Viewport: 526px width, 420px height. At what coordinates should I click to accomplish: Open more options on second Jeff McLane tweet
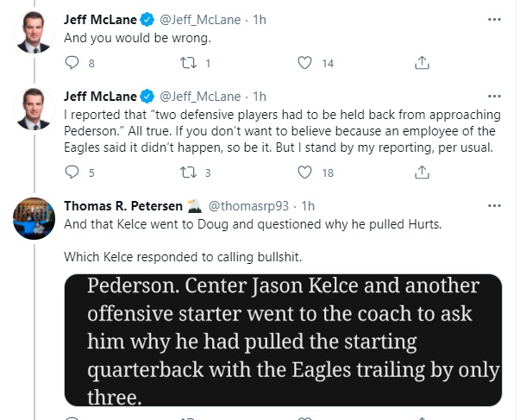click(x=492, y=95)
